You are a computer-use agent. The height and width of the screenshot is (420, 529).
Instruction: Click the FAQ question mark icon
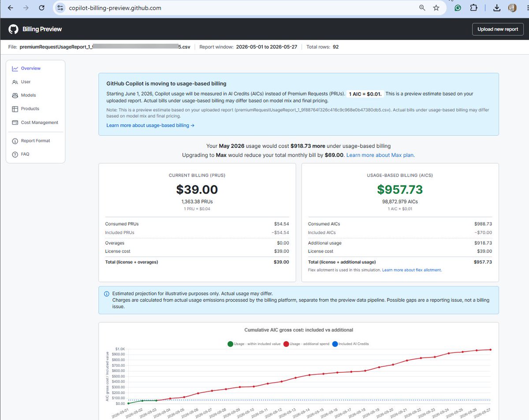tap(15, 154)
